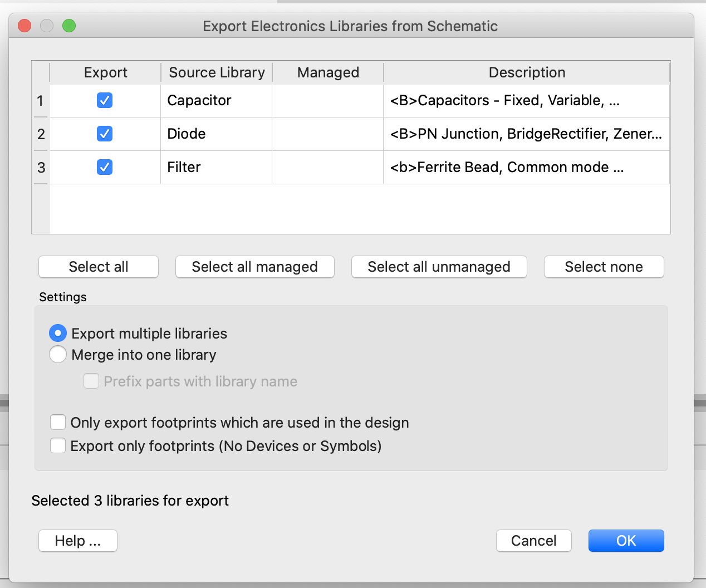Click the "Export" column header
Viewport: 706px width, 588px height.
coord(105,72)
